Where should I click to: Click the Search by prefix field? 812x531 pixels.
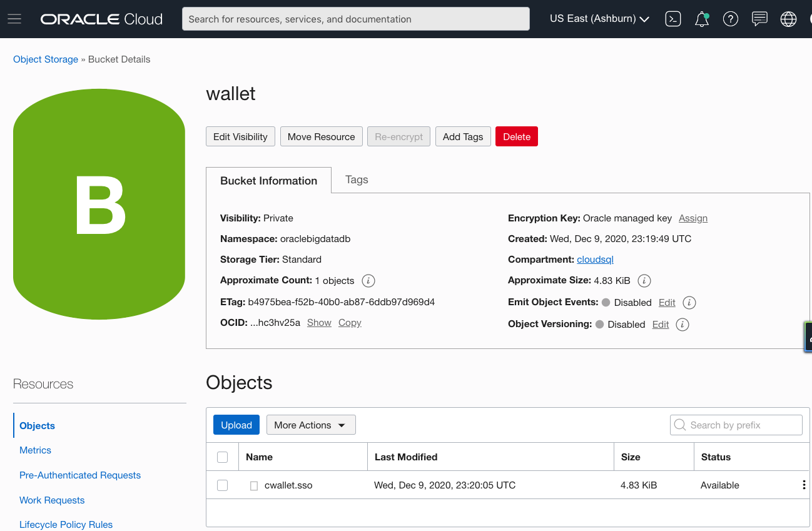[x=736, y=425]
